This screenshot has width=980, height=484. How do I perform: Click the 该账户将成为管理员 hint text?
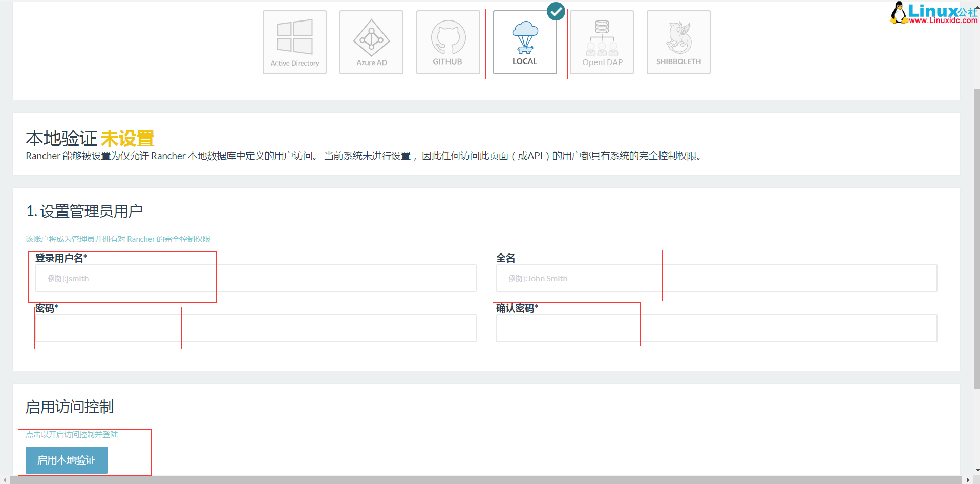click(x=118, y=239)
